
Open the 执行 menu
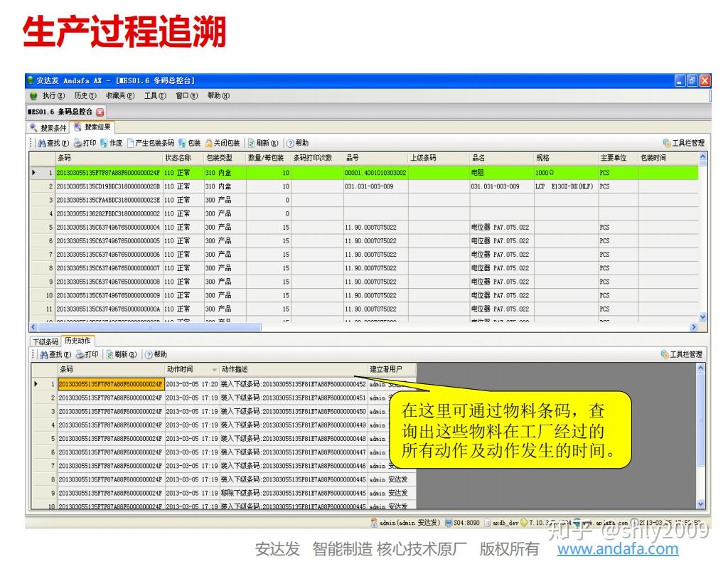point(53,96)
